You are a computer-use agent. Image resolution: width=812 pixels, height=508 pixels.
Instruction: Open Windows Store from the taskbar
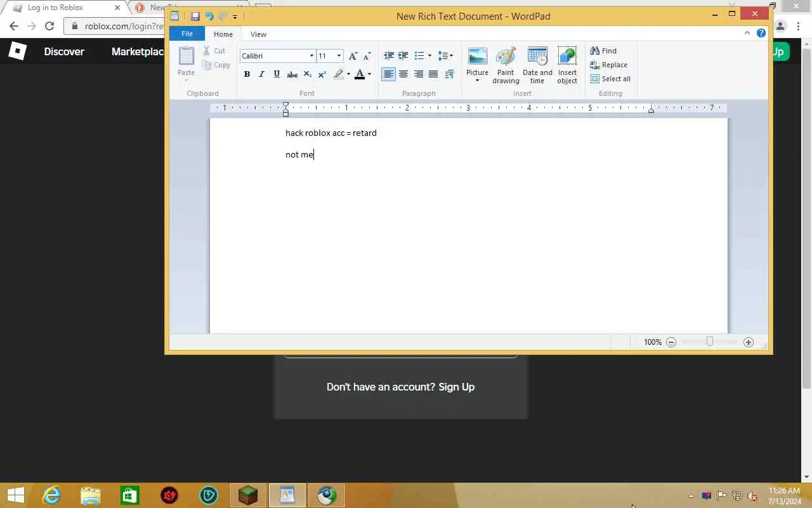point(130,495)
